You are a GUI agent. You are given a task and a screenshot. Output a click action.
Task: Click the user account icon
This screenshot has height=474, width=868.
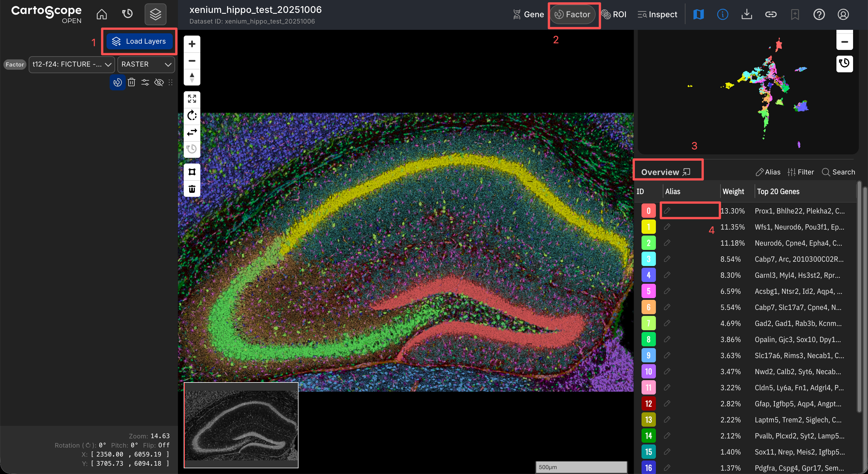click(843, 14)
